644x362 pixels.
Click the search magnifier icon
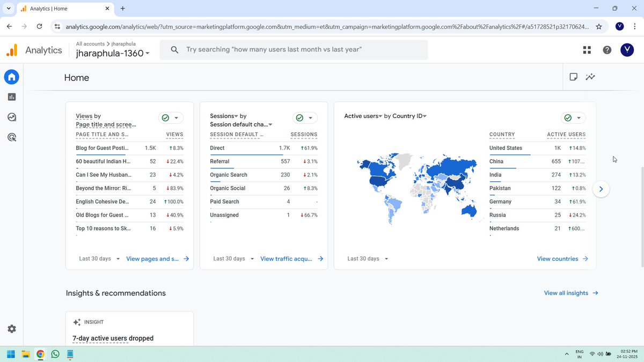click(174, 50)
